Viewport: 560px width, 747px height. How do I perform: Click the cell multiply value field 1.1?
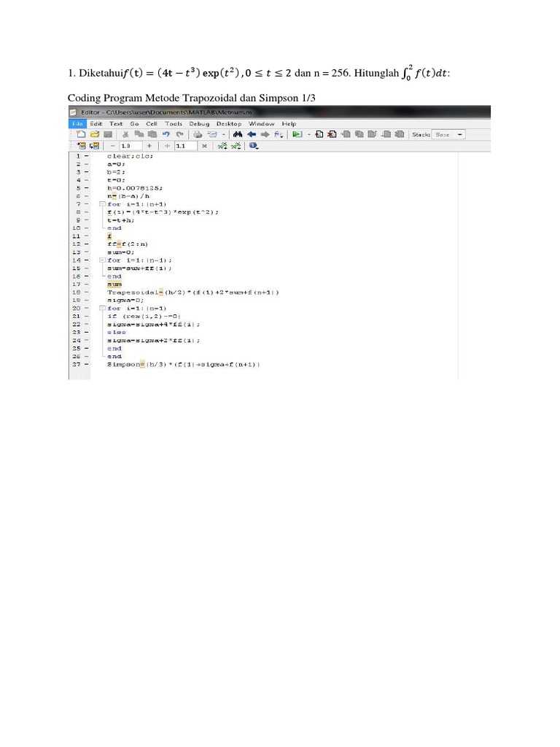tap(183, 146)
